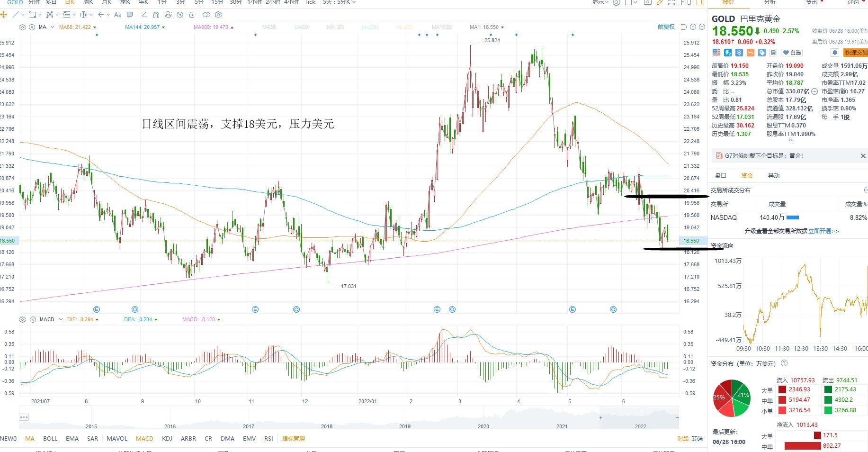
Task: Expand the MA indicator type dropdown
Action: click(x=52, y=27)
